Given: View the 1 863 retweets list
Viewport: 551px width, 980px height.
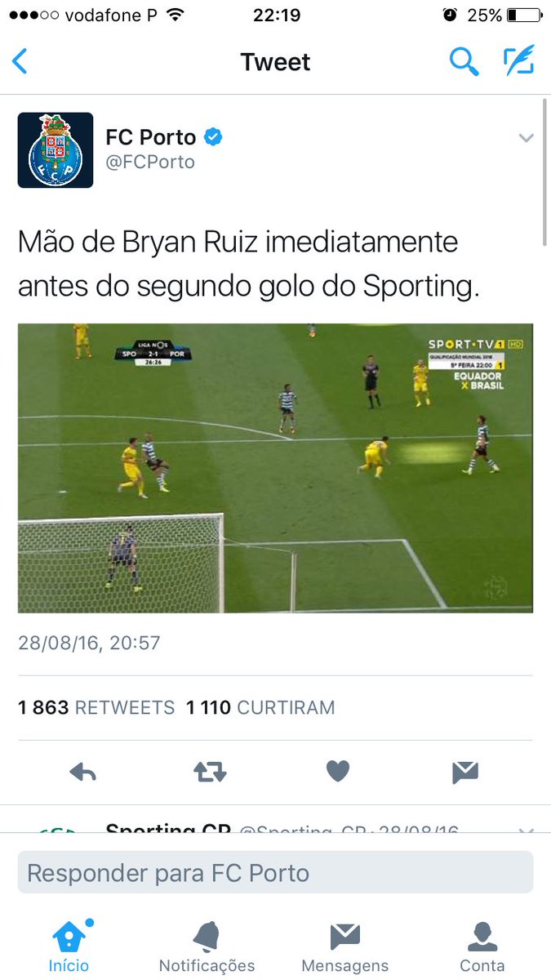Looking at the screenshot, I should coord(96,707).
